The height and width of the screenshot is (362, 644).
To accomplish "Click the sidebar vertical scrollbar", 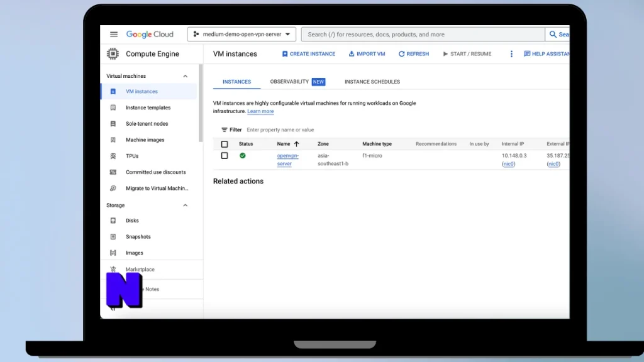I will tap(201, 103).
